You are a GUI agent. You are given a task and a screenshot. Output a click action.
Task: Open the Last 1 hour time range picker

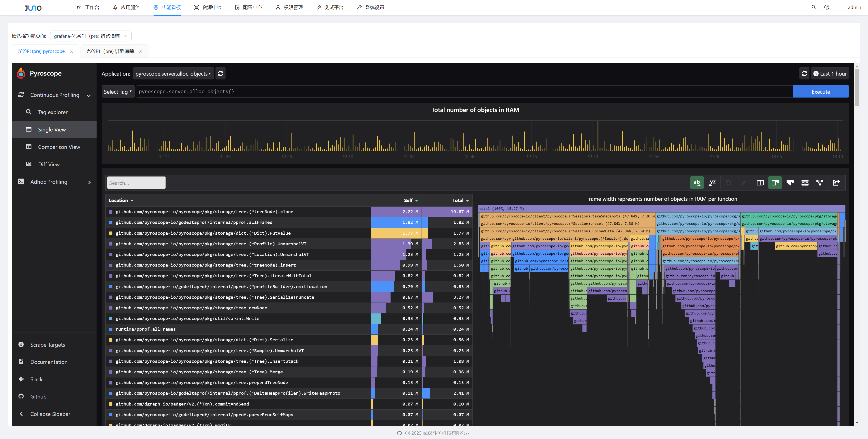(830, 74)
